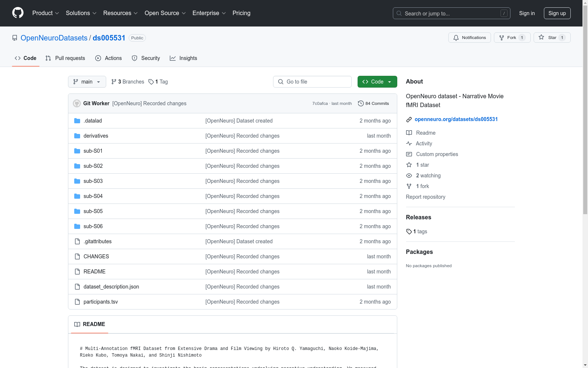Open the CHANGES file link
The width and height of the screenshot is (588, 368).
(96, 256)
